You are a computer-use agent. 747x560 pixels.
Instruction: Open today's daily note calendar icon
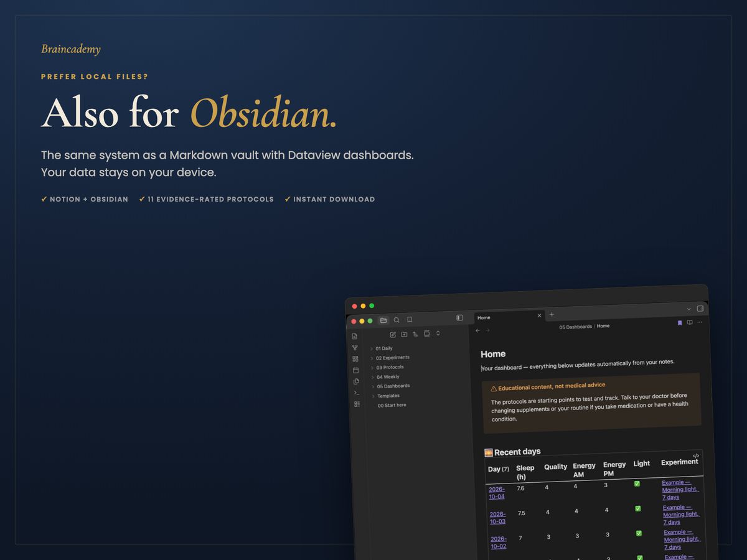pyautogui.click(x=356, y=370)
